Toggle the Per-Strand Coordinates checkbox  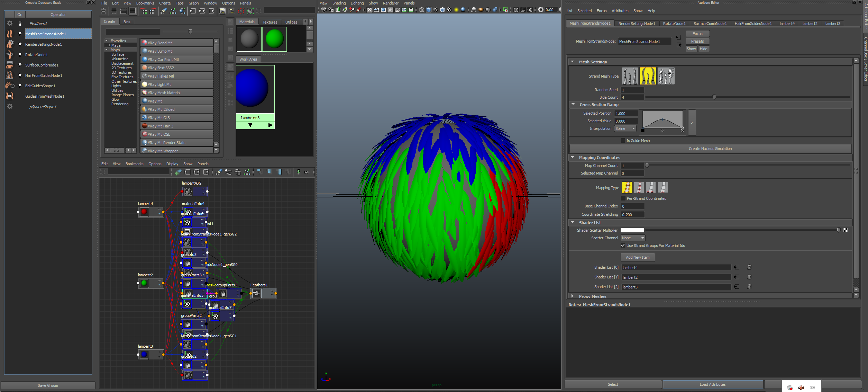coord(623,198)
